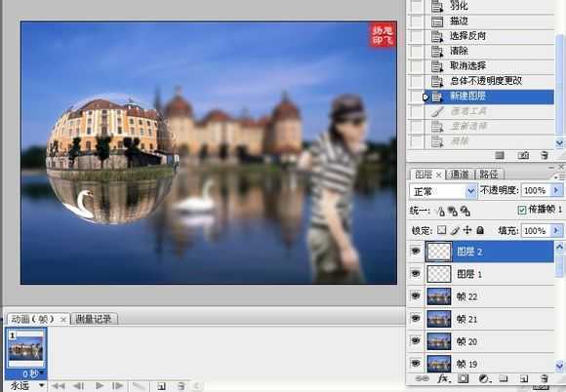
Task: Toggle visibility of layer 帧 20
Action: pos(416,340)
